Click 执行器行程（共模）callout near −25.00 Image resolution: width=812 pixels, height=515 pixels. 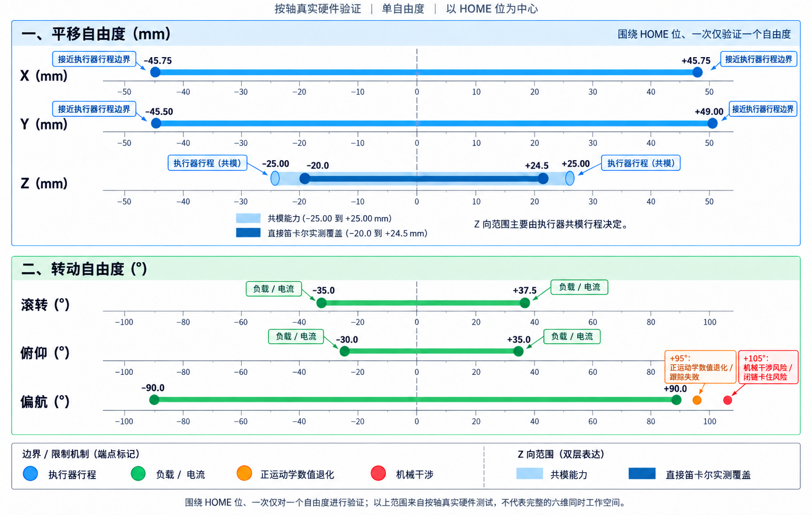coord(207,163)
